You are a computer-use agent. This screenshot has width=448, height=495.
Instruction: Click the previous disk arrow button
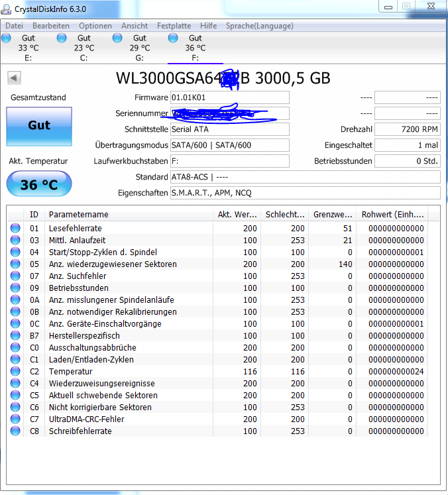[14, 78]
